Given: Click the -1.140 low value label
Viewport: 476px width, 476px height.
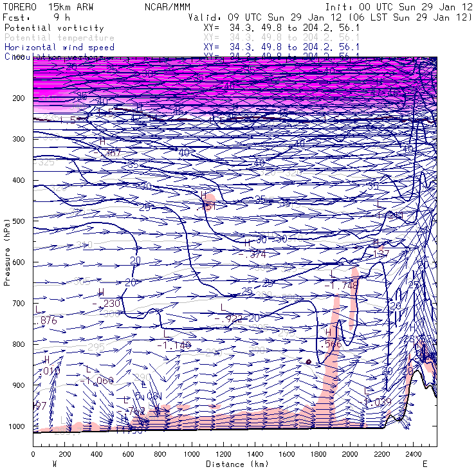Looking at the screenshot, I should click(174, 345).
